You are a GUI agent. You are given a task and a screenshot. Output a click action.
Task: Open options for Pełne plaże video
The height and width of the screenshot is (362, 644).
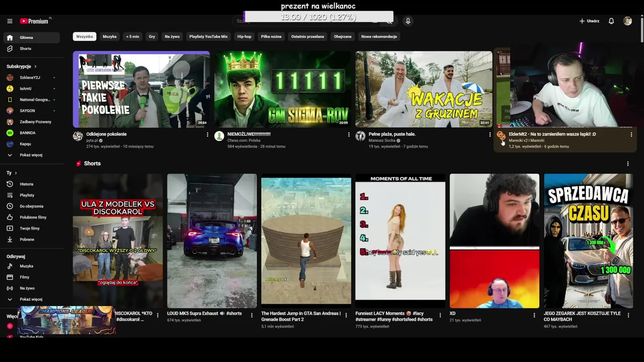point(490,135)
